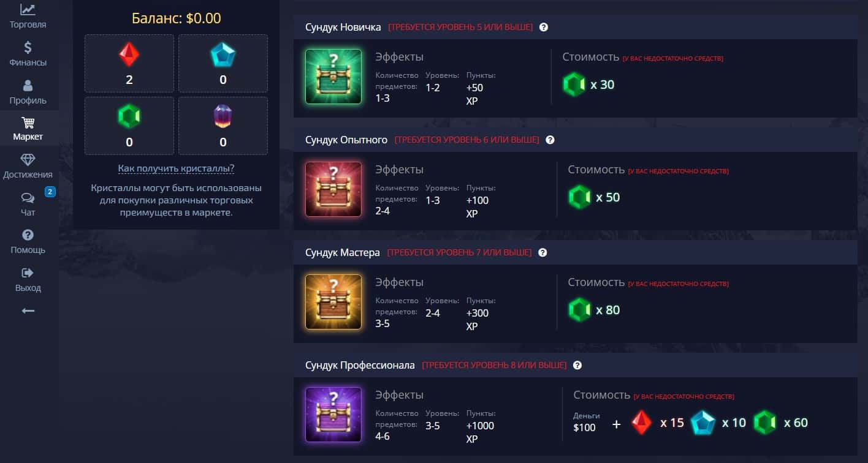Show help tooltip for Сундук Новичка
The height and width of the screenshot is (463, 868).
tap(543, 27)
